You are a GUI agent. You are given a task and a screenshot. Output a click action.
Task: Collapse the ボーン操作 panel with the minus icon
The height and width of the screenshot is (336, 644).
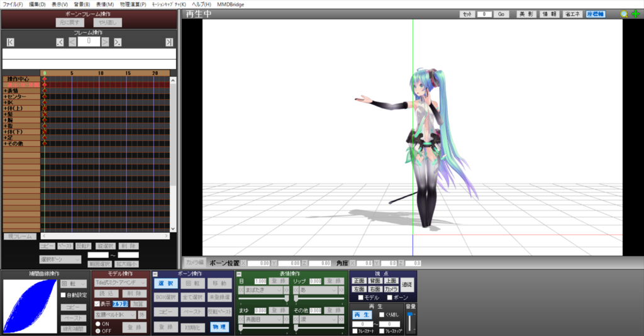[x=155, y=274]
